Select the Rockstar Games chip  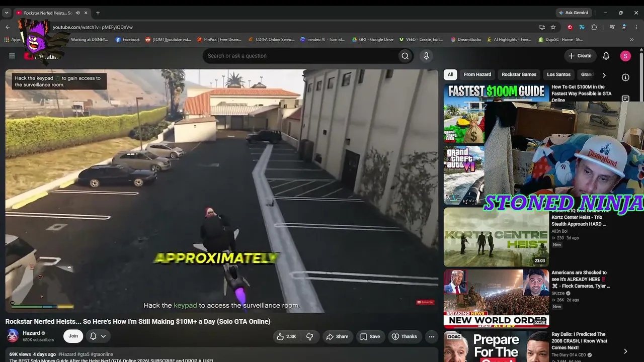coord(519,74)
